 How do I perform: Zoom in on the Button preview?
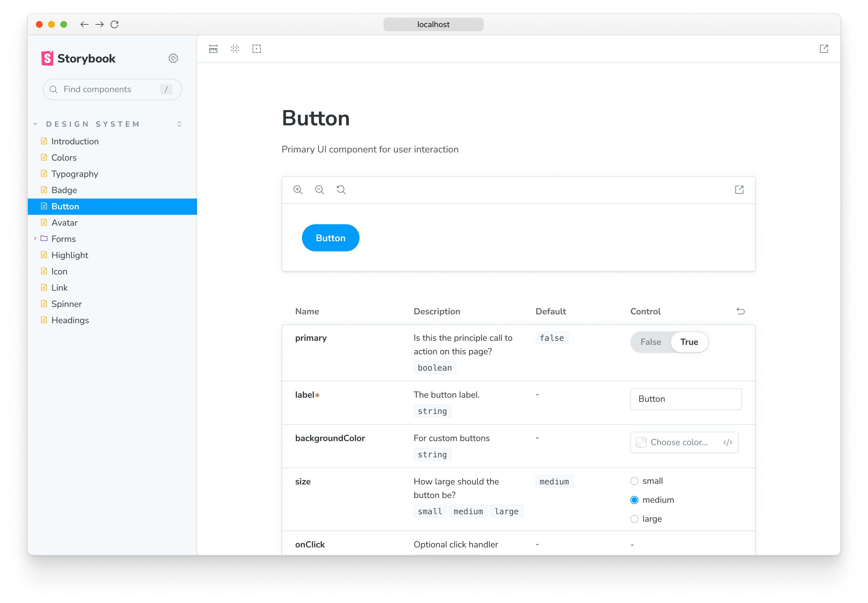[x=298, y=189]
